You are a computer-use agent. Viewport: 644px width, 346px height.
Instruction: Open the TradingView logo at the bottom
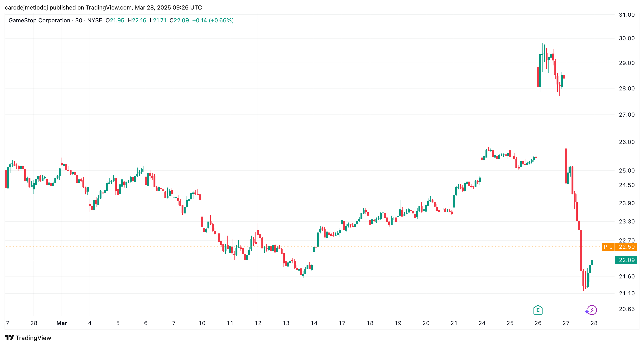tap(28, 338)
